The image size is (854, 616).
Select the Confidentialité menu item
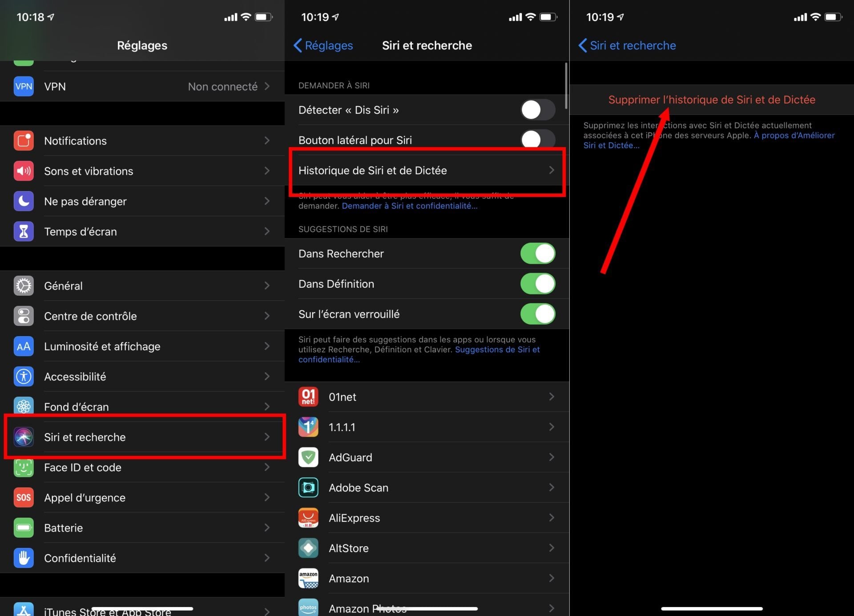[x=80, y=558]
